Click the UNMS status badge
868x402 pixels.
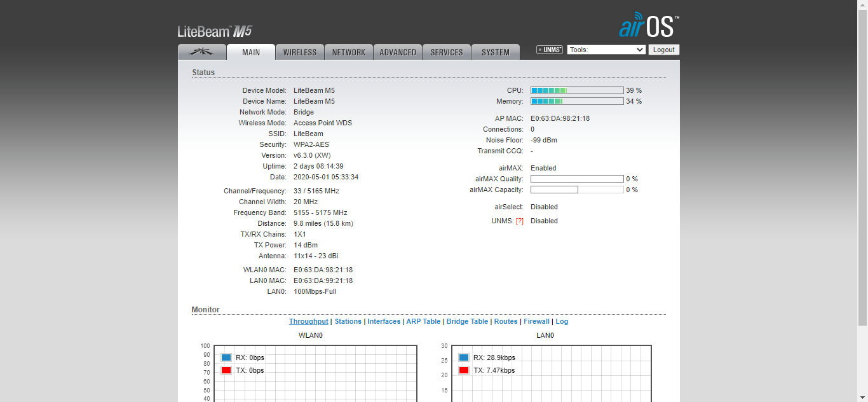coord(550,50)
